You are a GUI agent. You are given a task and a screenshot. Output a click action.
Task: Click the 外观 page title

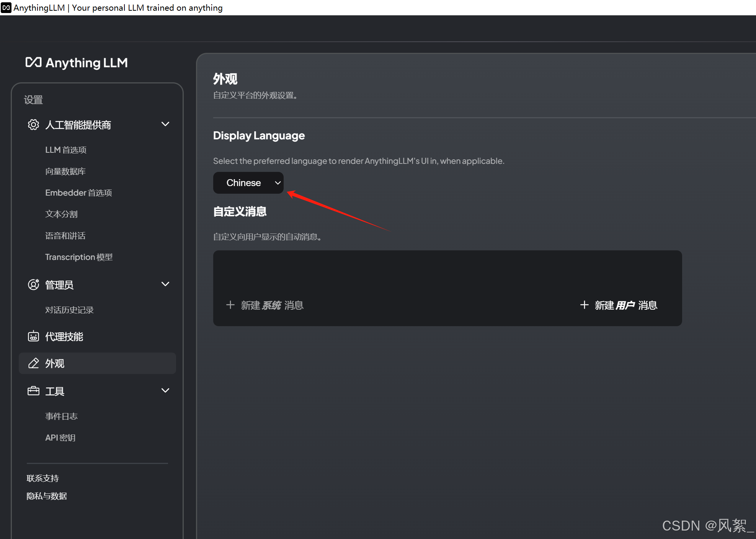pyautogui.click(x=225, y=79)
